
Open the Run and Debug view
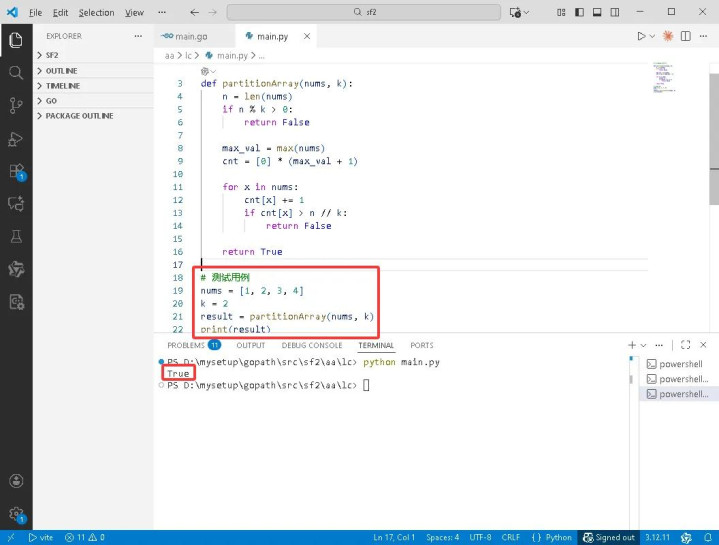(15, 138)
